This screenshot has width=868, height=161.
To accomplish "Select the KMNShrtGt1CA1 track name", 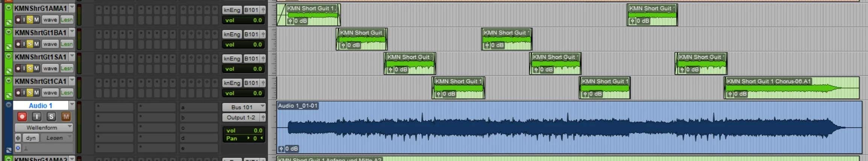I will coord(41,81).
